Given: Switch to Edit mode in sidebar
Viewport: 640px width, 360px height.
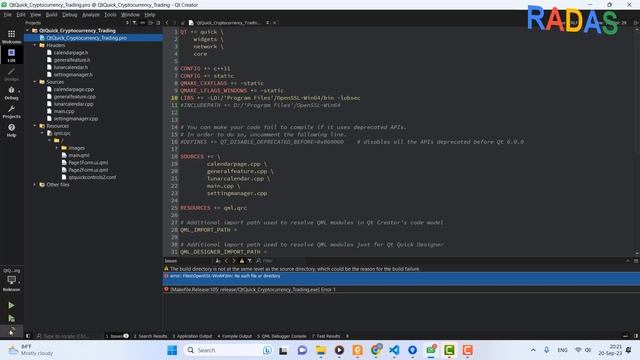Looking at the screenshot, I should click(11, 55).
